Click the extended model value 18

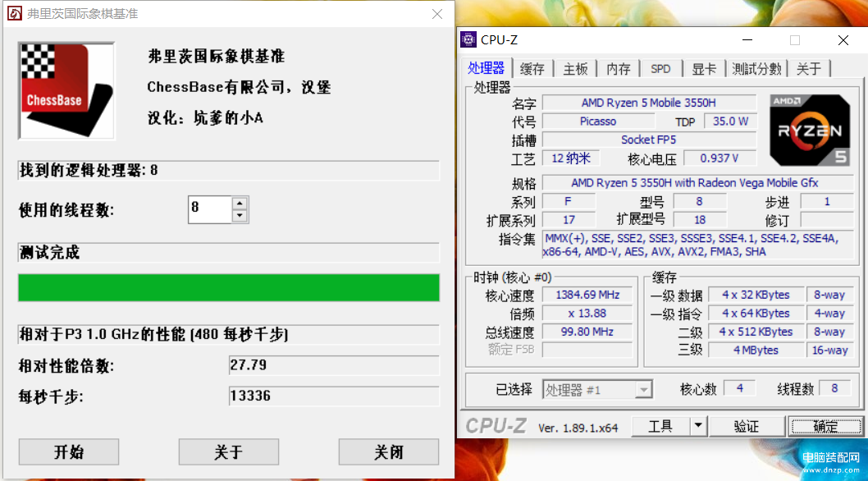click(700, 219)
